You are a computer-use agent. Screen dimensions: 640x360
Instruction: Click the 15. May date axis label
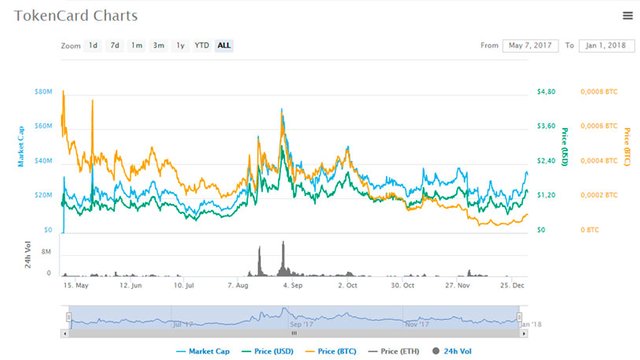coord(76,285)
